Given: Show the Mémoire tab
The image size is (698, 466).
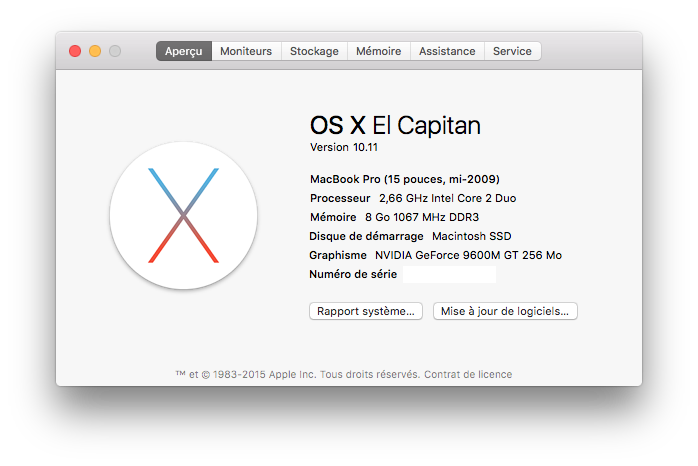Looking at the screenshot, I should [x=378, y=51].
